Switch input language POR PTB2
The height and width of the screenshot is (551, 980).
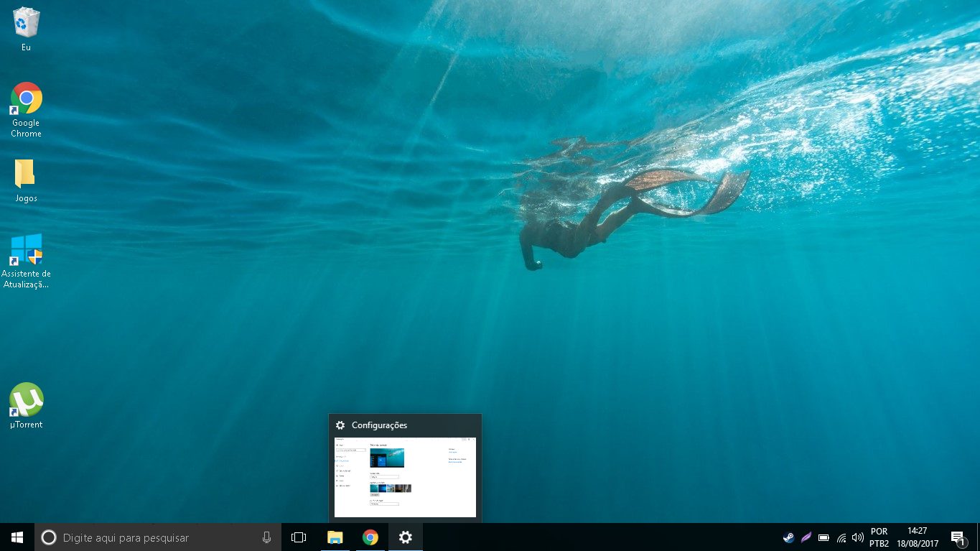coord(879,537)
